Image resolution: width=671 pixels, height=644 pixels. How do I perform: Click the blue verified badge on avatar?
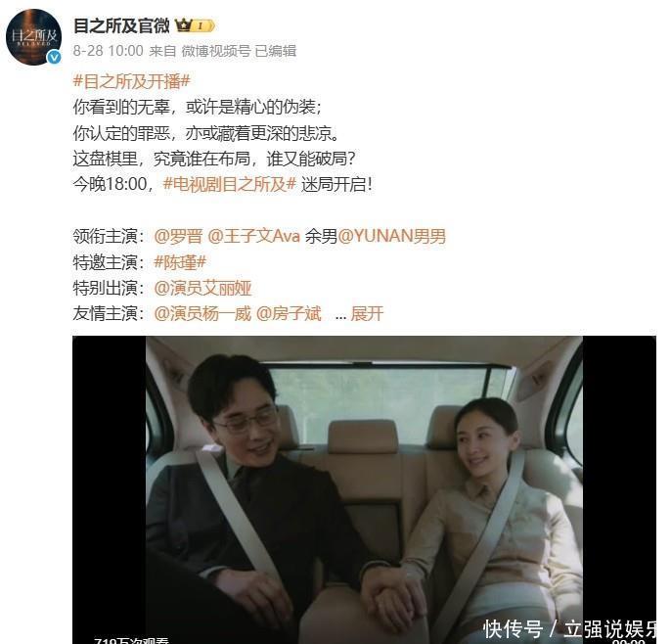[54, 57]
